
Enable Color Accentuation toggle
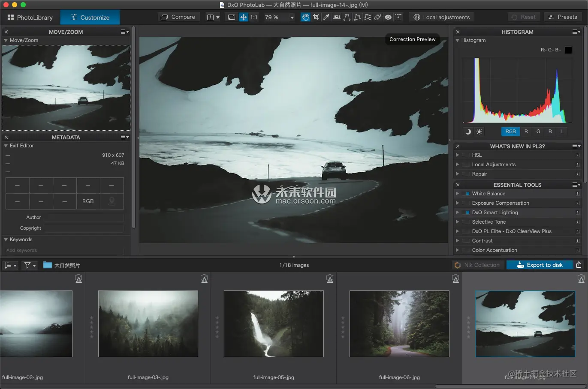click(x=467, y=250)
